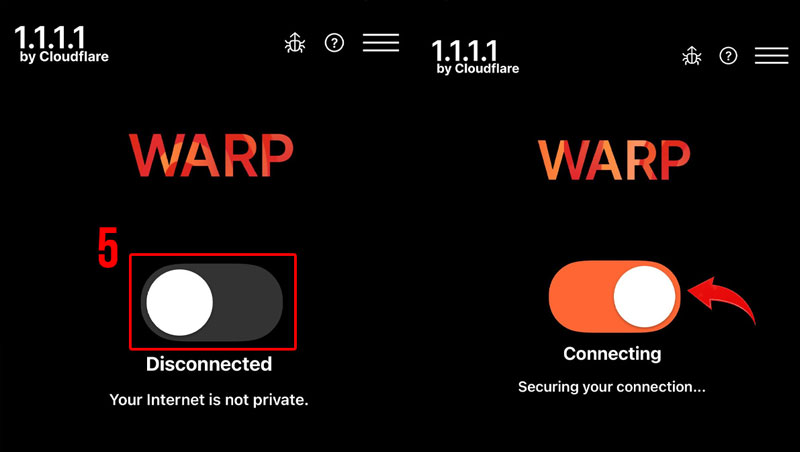Open the hamburger menu in right panel

[771, 55]
